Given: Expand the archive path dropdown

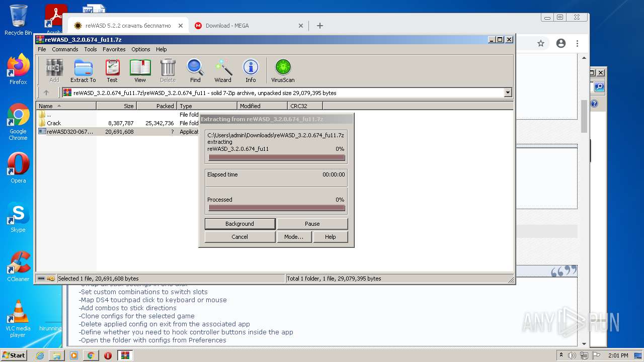Looking at the screenshot, I should 508,93.
